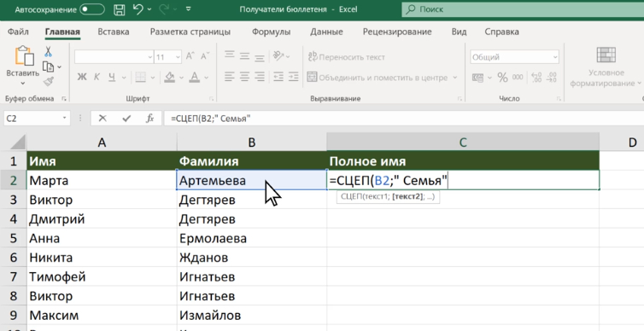Screen dimensions: 644x331
Task: Click the Accounting number format icon
Action: coord(477,77)
